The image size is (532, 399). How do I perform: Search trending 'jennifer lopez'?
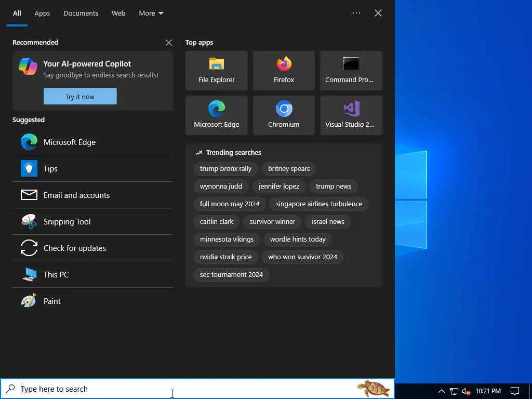point(279,187)
